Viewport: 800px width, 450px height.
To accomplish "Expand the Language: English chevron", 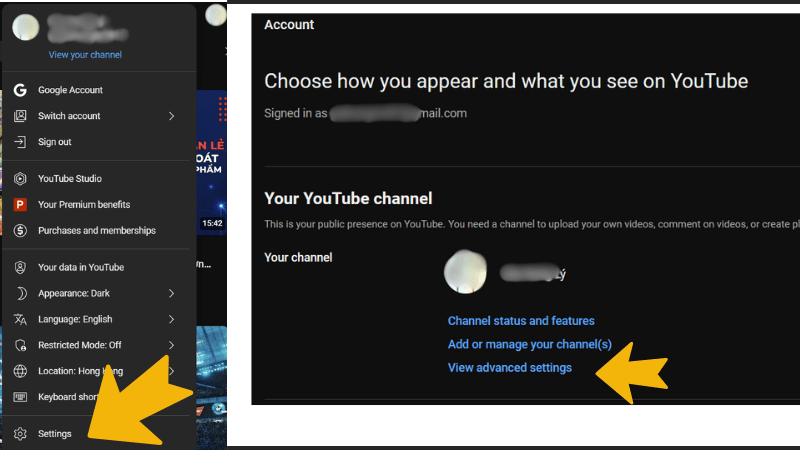I will pos(171,319).
